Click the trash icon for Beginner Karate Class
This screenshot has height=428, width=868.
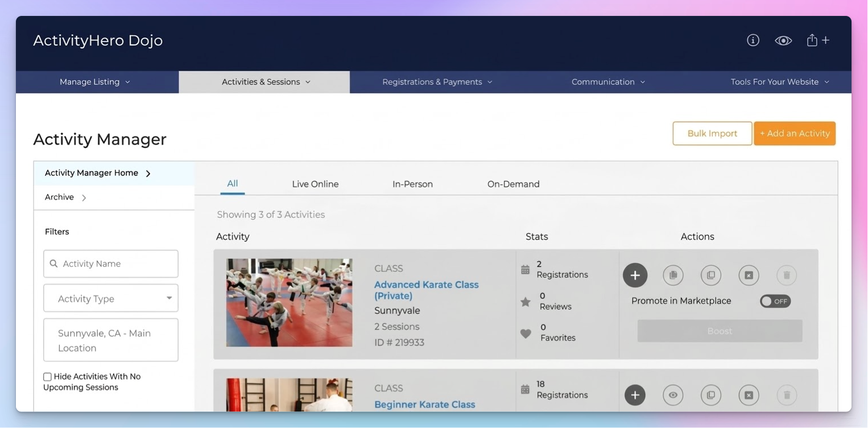coord(787,395)
